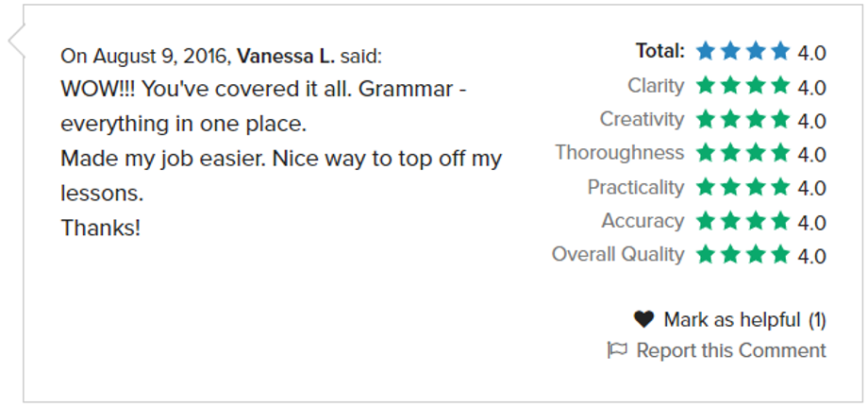
Task: Click the helpful count (1)
Action: tap(817, 320)
